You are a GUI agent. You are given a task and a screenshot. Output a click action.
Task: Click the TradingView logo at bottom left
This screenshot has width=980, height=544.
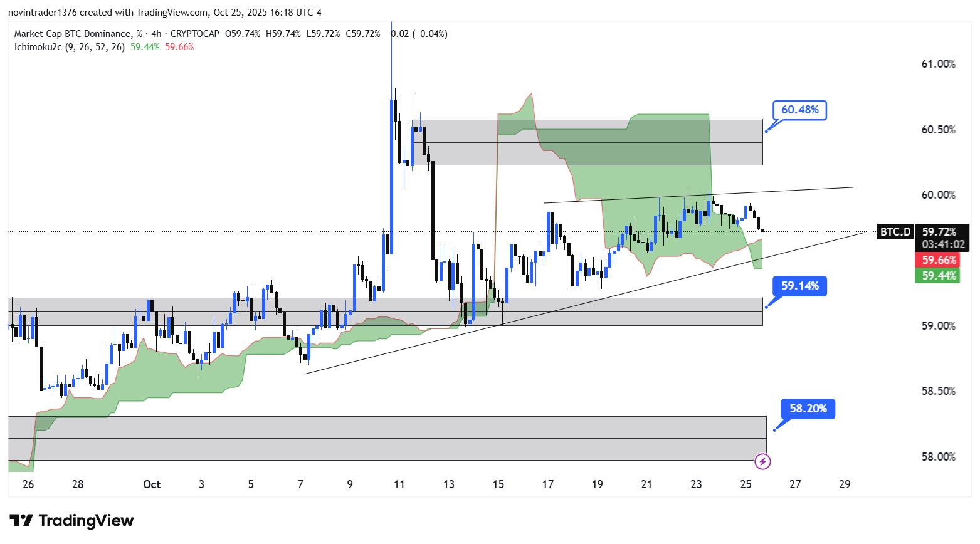(x=71, y=521)
